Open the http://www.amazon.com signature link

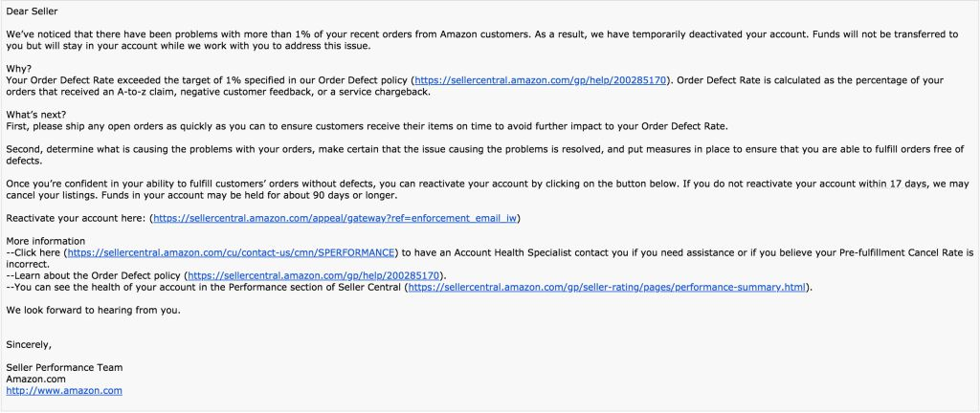[x=64, y=391]
